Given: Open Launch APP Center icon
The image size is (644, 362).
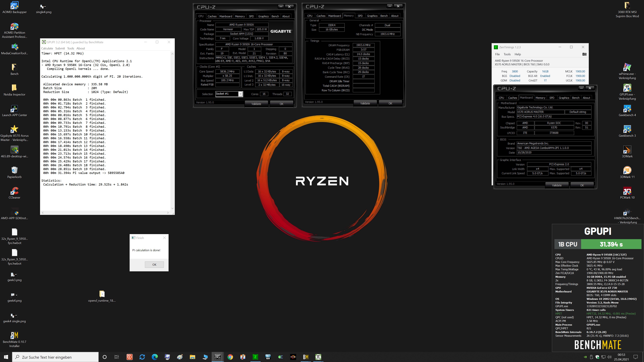Looking at the screenshot, I should (14, 111).
